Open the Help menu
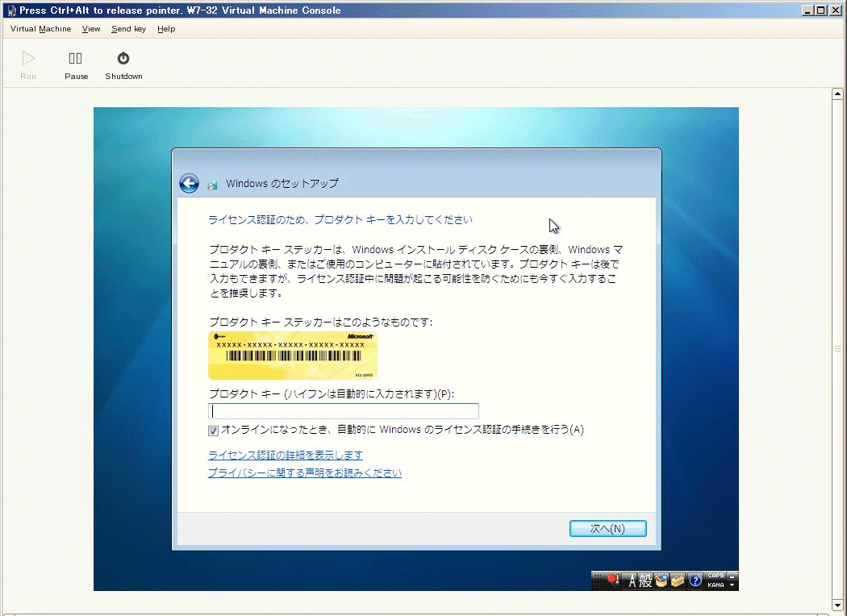Image resolution: width=847 pixels, height=616 pixels. point(166,28)
